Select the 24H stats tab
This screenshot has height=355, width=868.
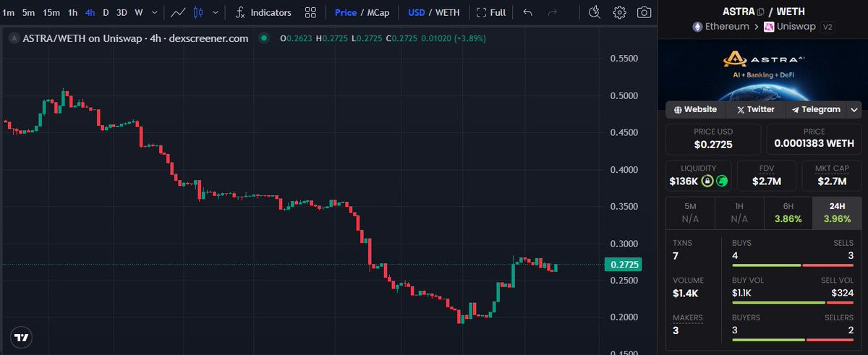[x=837, y=213]
